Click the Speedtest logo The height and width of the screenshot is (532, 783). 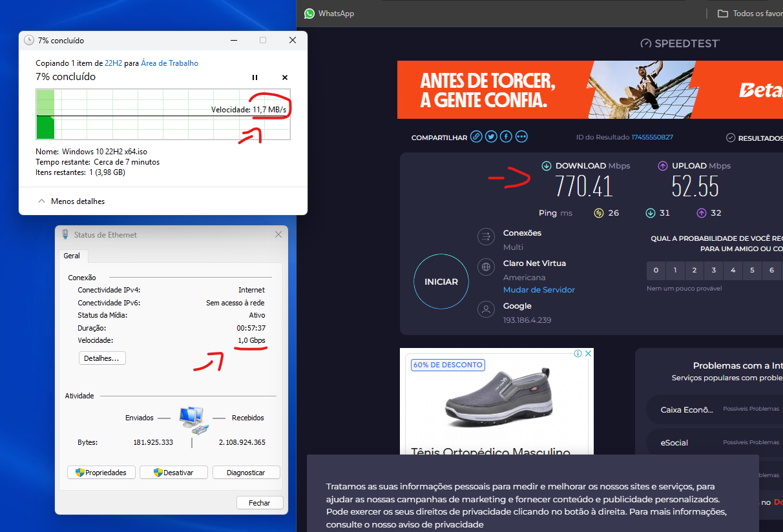click(x=680, y=43)
